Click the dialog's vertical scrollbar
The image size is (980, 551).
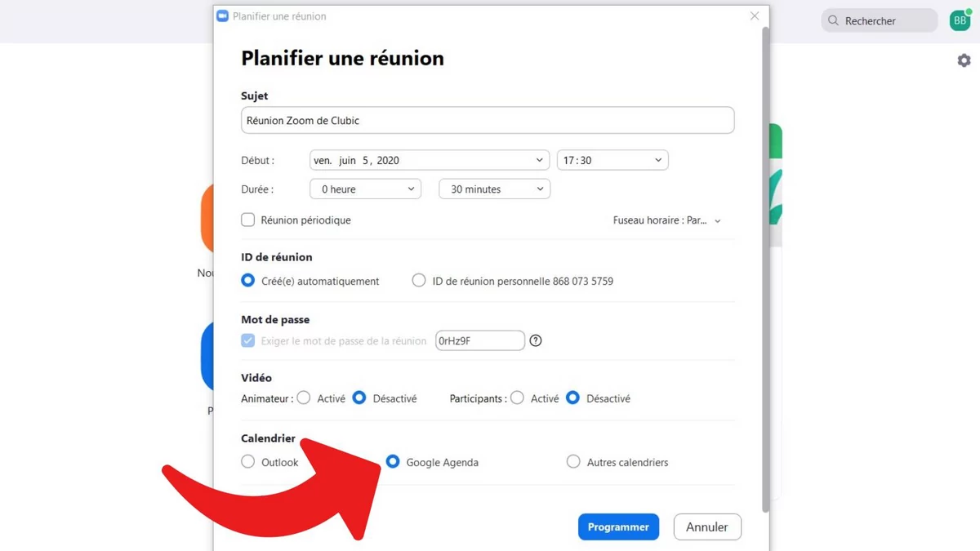pos(765,269)
